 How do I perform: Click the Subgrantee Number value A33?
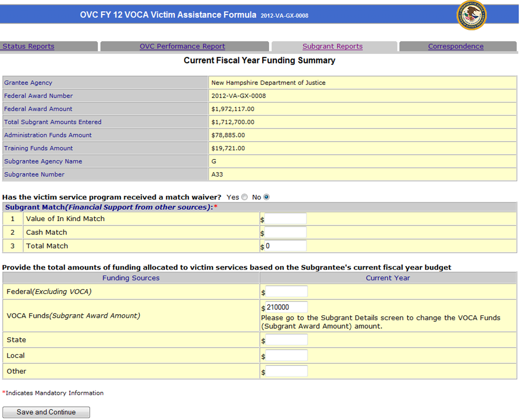coord(217,174)
